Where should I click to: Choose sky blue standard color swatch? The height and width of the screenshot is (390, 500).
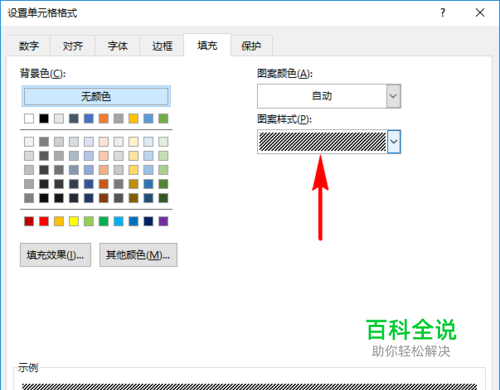[118, 221]
